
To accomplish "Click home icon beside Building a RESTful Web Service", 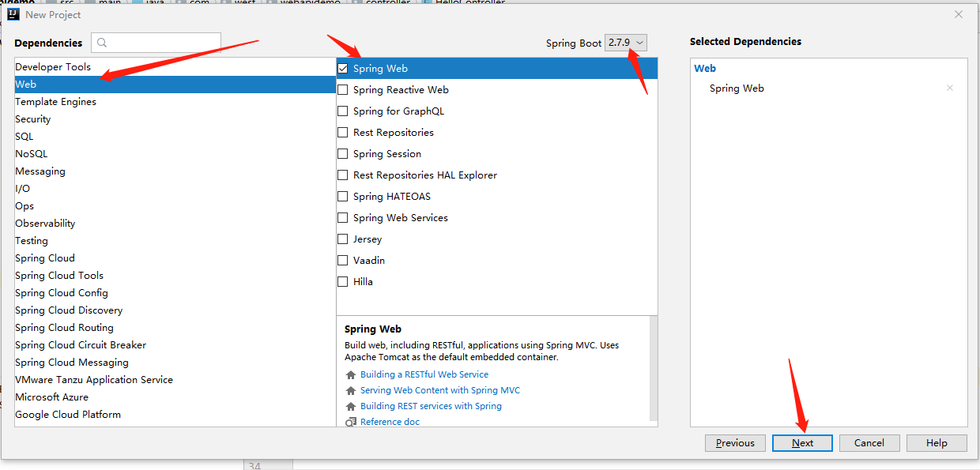I will 351,375.
